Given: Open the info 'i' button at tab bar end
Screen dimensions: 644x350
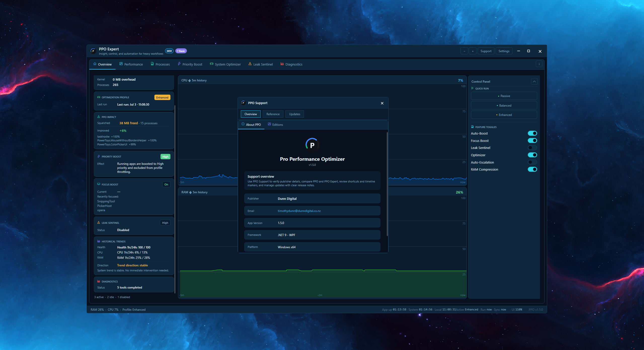Looking at the screenshot, I should point(539,64).
